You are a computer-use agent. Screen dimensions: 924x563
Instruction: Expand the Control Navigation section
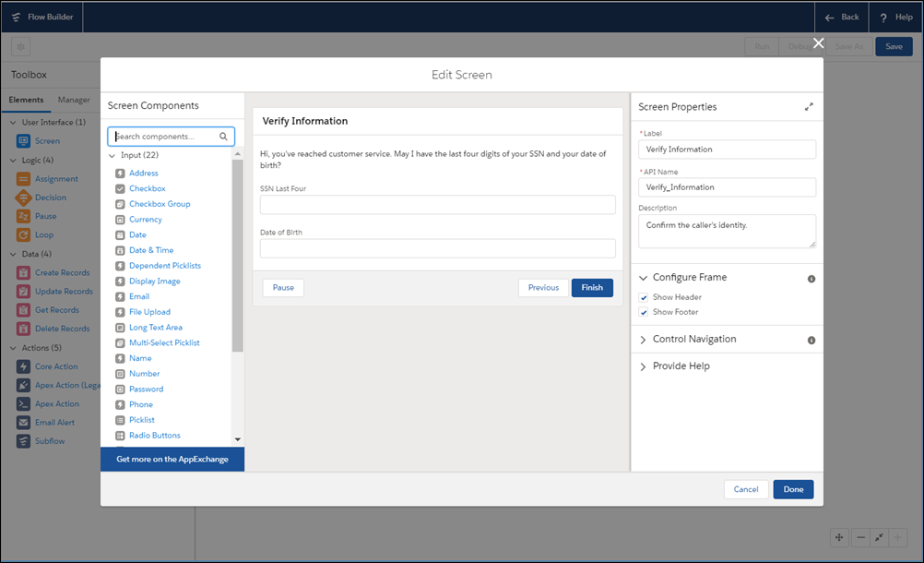[x=643, y=340]
